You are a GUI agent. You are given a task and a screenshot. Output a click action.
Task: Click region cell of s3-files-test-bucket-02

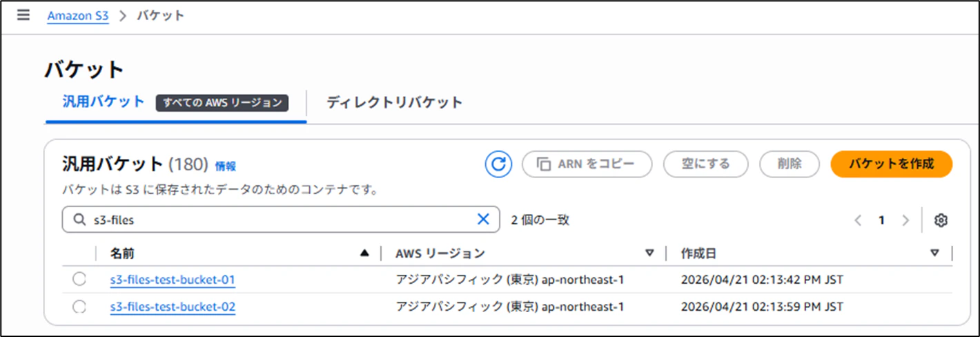click(x=510, y=307)
